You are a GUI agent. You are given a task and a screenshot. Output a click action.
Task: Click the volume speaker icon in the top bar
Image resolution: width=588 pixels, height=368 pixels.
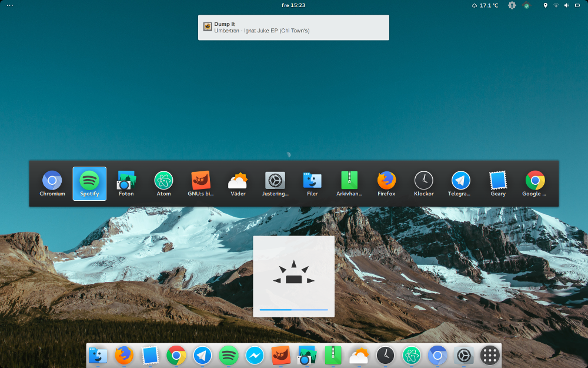567,5
